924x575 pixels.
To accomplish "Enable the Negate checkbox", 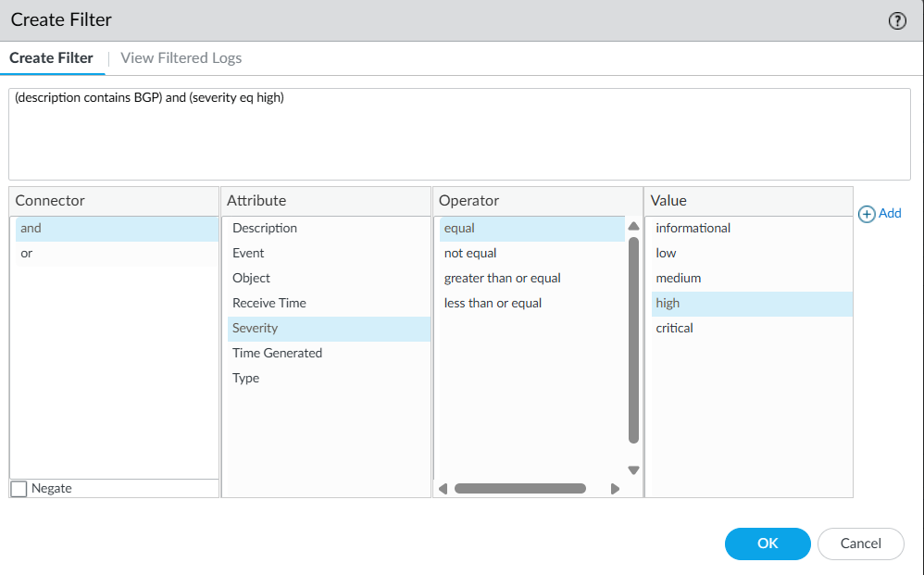I will tap(19, 488).
